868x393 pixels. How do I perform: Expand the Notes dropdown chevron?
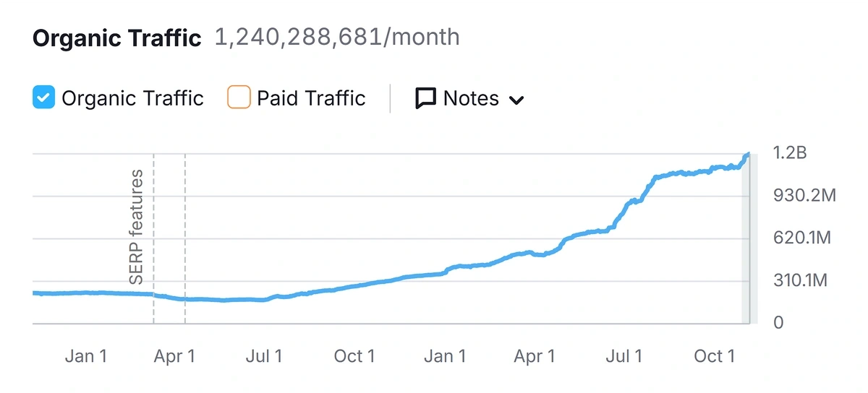516,100
